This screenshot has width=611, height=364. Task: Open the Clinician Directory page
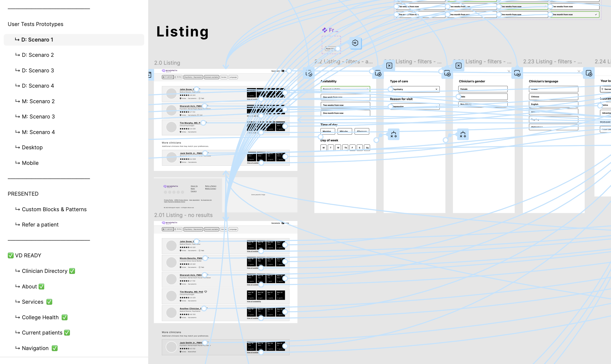tap(44, 271)
